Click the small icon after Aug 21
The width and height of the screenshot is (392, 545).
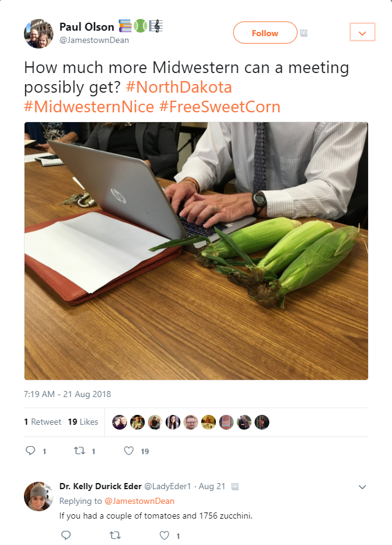235,487
